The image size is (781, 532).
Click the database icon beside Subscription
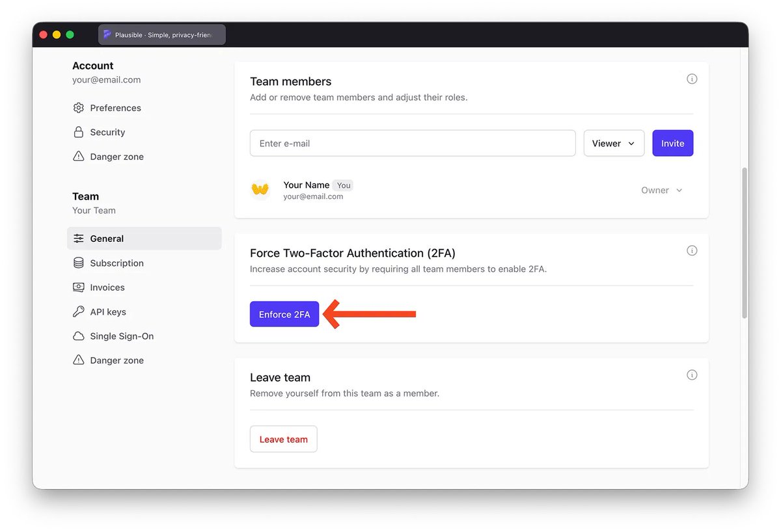79,263
